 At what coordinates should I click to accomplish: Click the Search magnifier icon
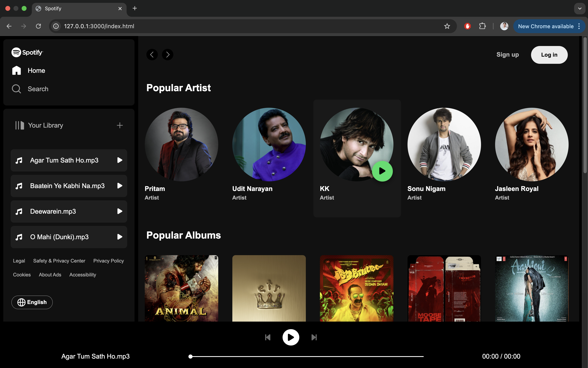17,89
